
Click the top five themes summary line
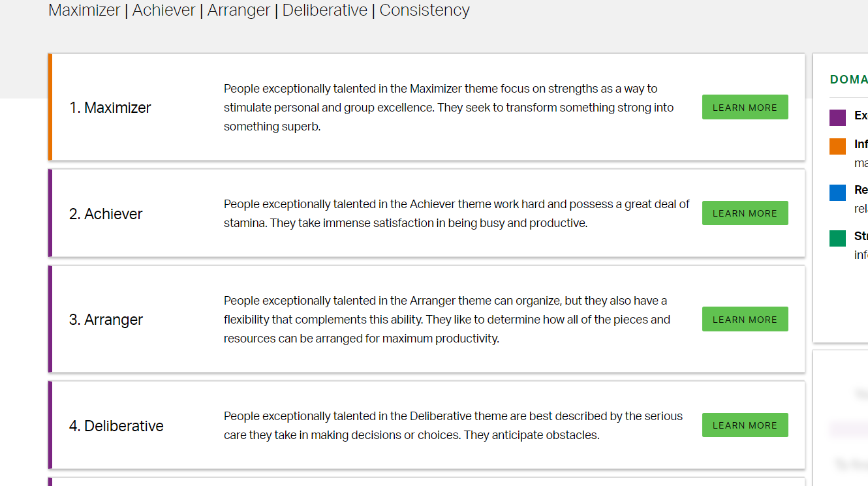(x=259, y=10)
